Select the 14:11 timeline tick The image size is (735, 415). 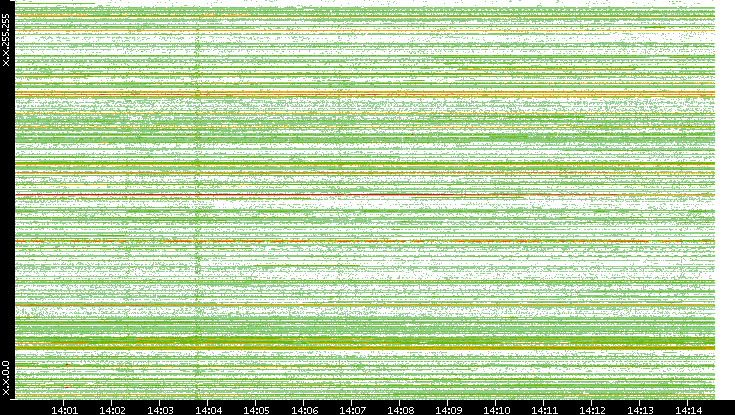tap(544, 409)
